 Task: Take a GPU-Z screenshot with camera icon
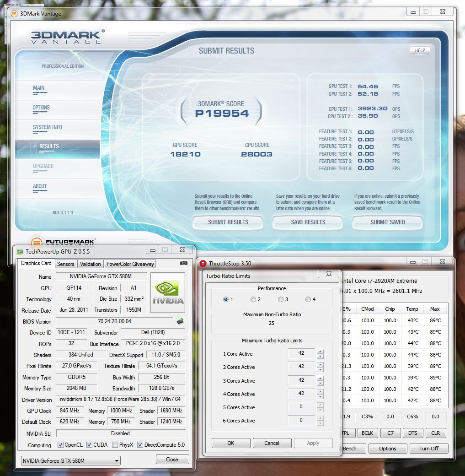[x=183, y=263]
